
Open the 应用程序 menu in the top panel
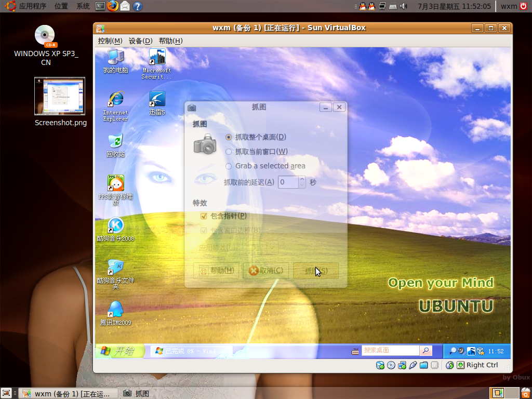[x=33, y=6]
